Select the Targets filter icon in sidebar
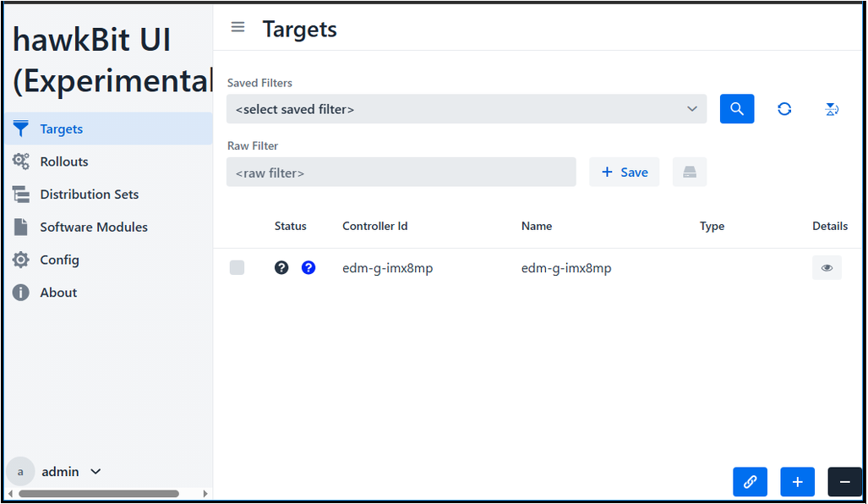868x504 pixels. [20, 129]
